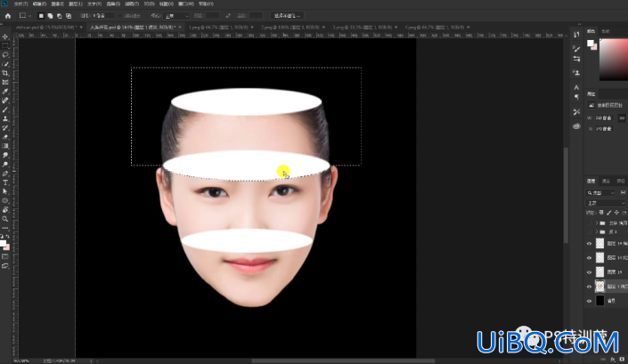Select the Brush tool
Image resolution: width=628 pixels, height=364 pixels.
(x=5, y=109)
